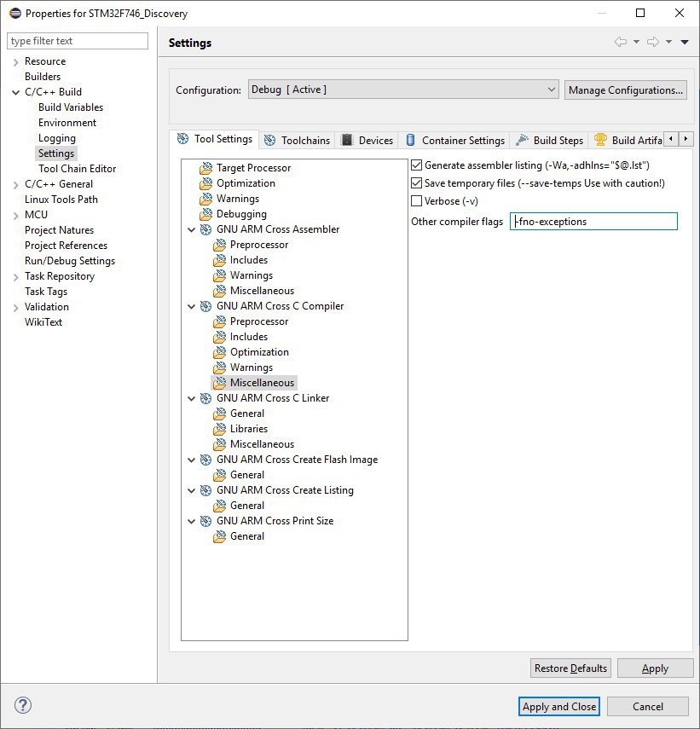Viewport: 700px width, 729px height.
Task: Click the Print Size tool icon
Action: (x=205, y=521)
